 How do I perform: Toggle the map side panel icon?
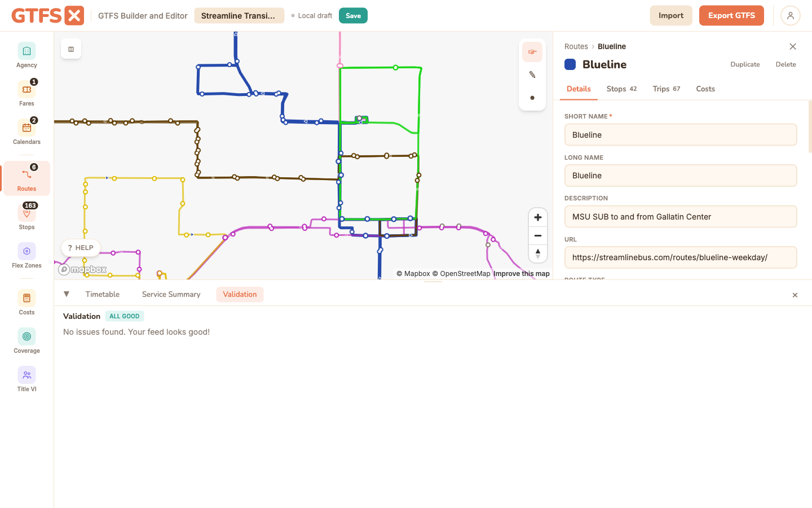71,49
